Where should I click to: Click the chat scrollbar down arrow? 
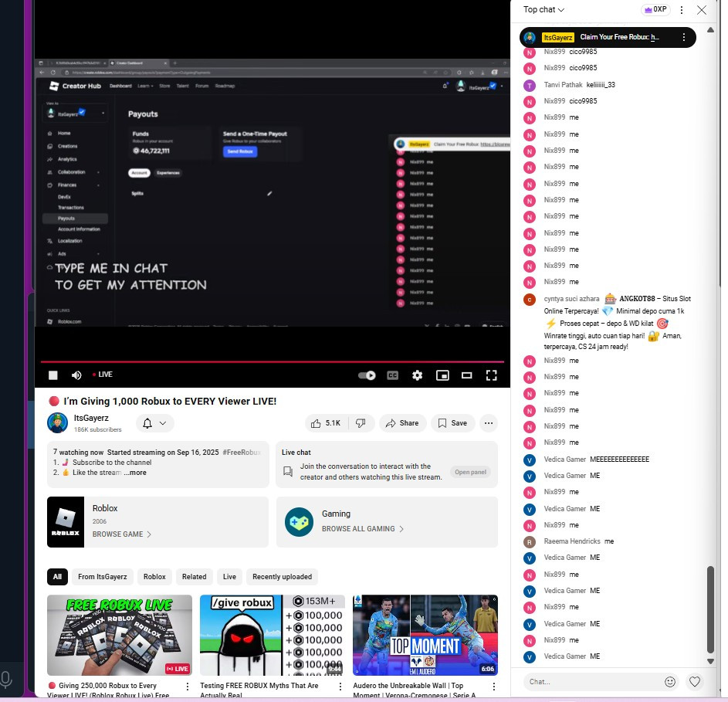pos(710,661)
